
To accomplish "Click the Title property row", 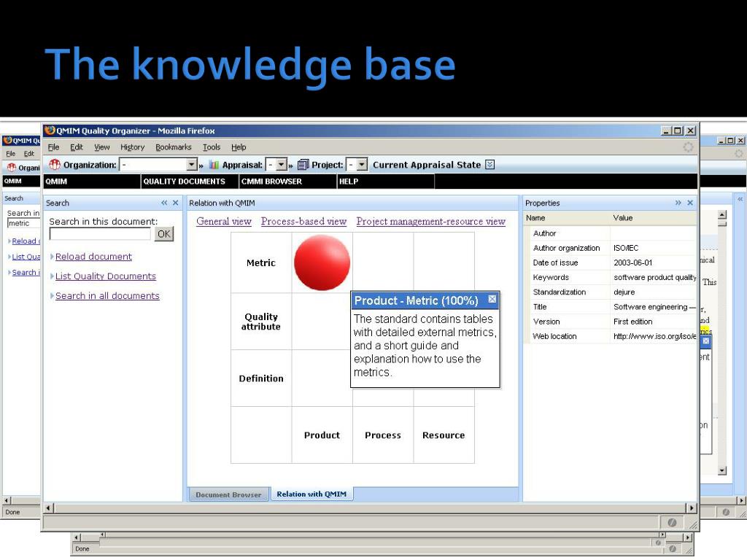I will point(611,307).
